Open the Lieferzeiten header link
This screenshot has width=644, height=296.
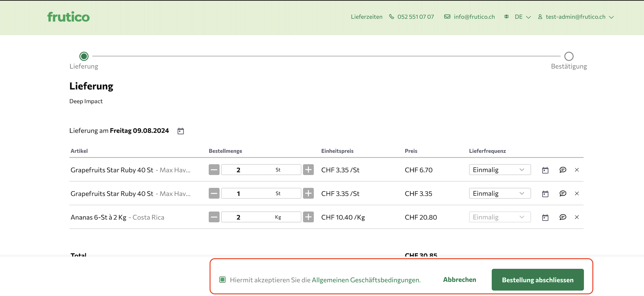367,17
